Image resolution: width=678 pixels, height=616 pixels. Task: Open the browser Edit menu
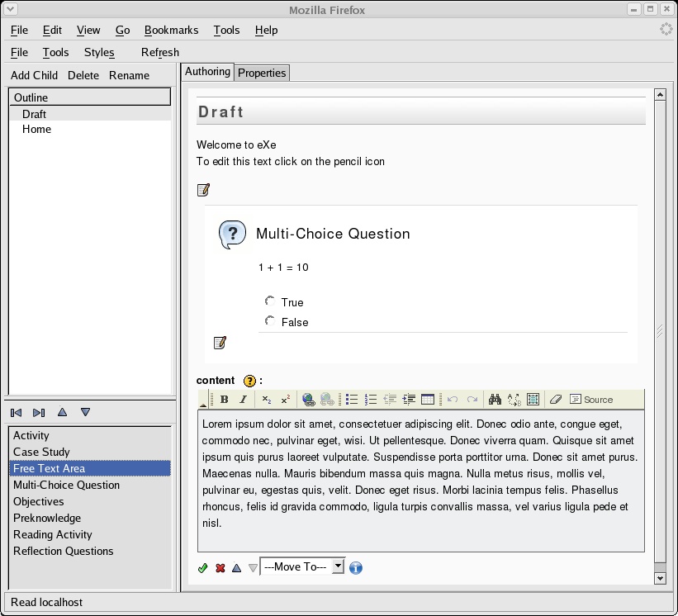coord(52,31)
